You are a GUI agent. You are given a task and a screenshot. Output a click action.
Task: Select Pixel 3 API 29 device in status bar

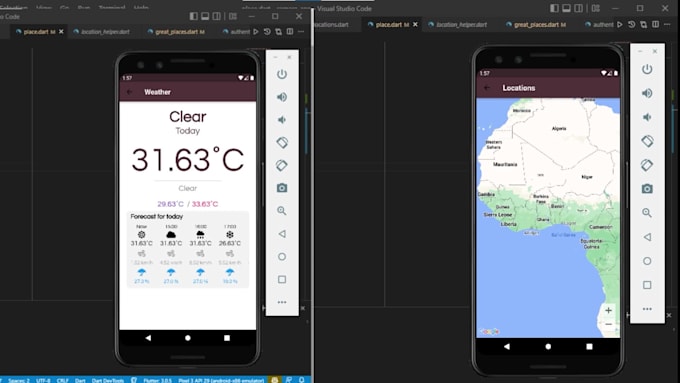click(221, 380)
